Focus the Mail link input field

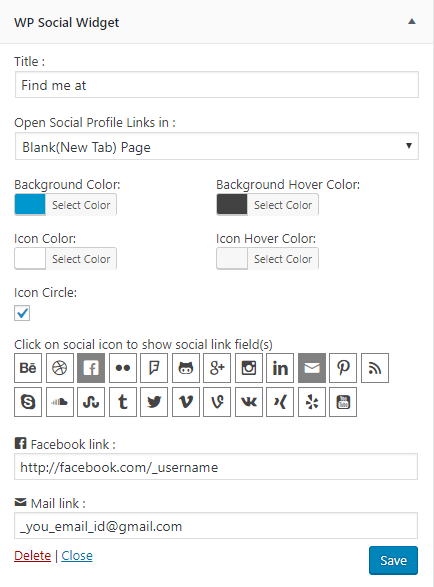point(216,526)
